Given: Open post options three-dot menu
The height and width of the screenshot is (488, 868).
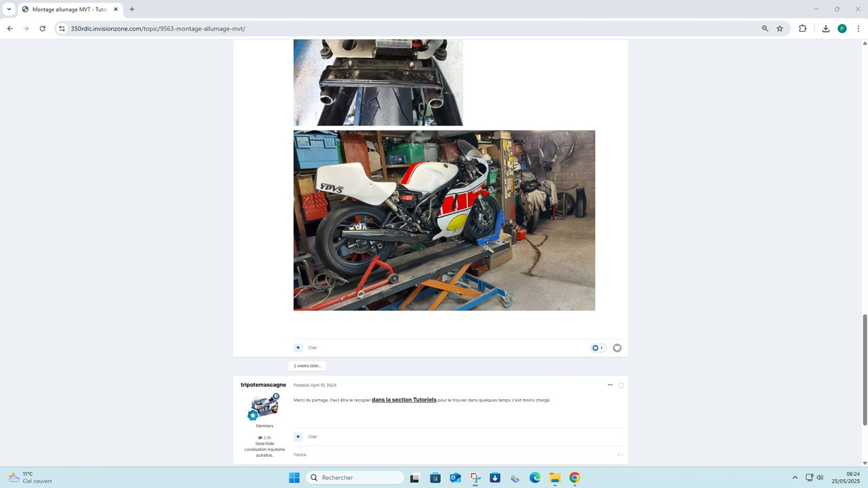Looking at the screenshot, I should 610,385.
